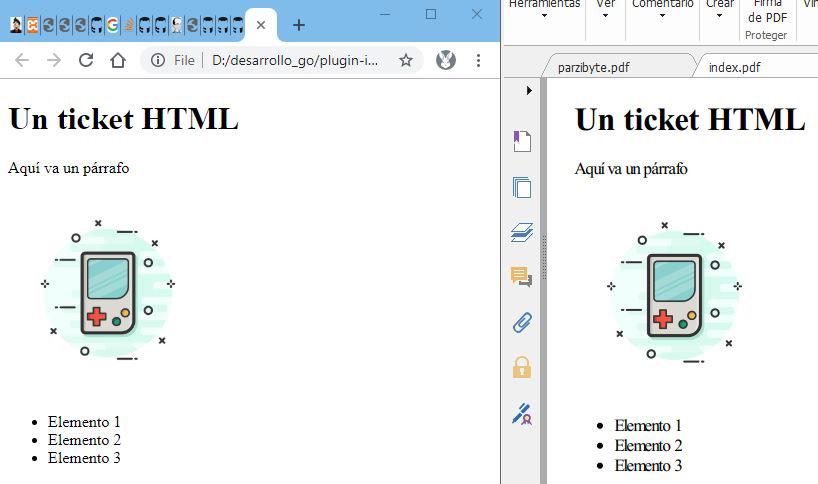Reload the page in Chrome
The image size is (818, 484).
pyautogui.click(x=86, y=60)
